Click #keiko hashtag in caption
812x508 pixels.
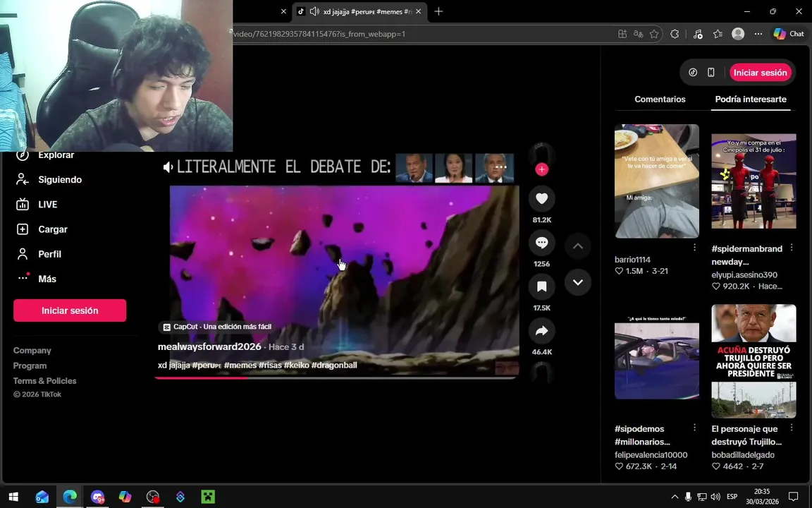pos(296,365)
